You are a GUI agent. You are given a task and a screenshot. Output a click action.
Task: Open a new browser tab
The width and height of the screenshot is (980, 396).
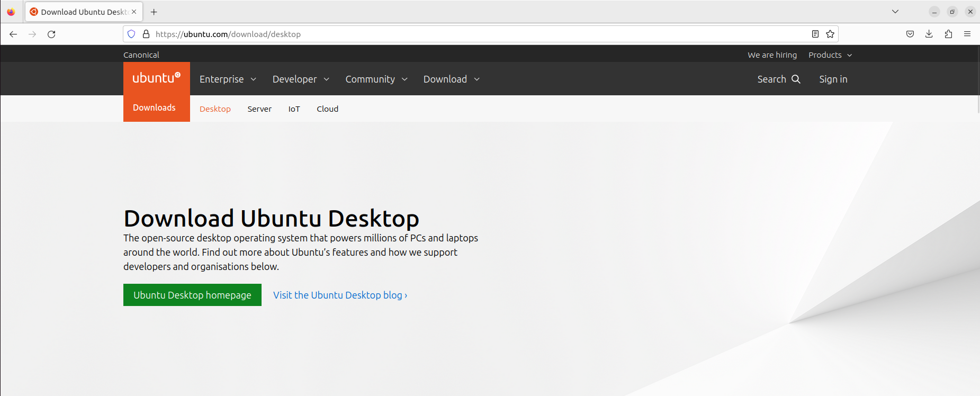tap(154, 12)
